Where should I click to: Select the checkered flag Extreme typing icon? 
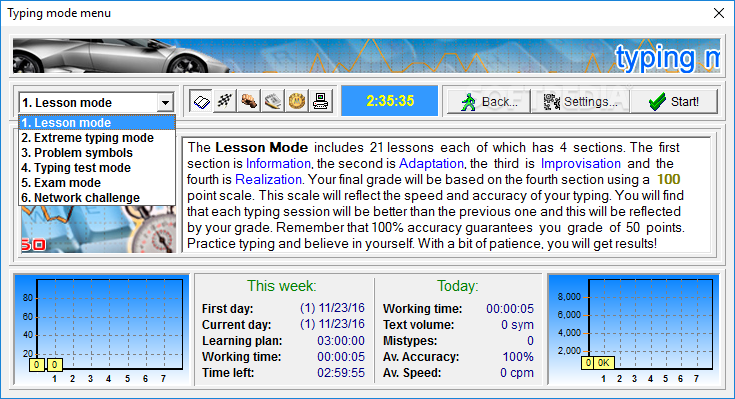click(225, 101)
